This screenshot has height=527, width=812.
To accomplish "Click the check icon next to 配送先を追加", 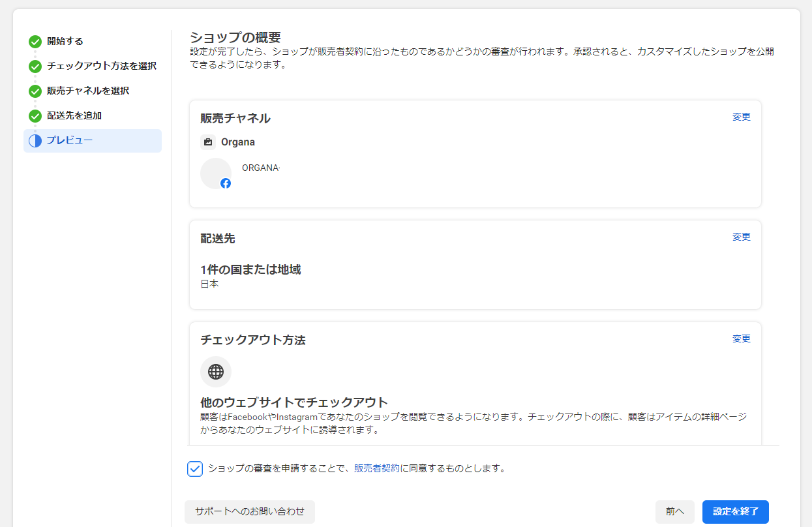I will pos(35,115).
